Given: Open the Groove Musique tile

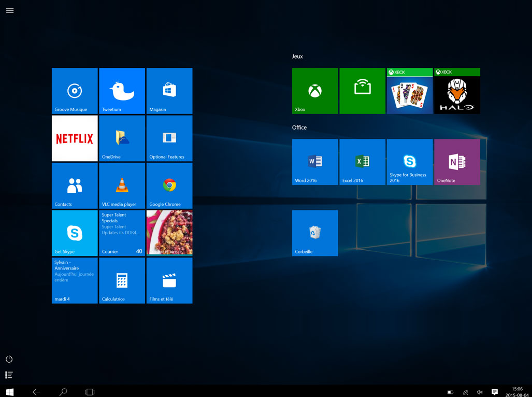Looking at the screenshot, I should [75, 91].
